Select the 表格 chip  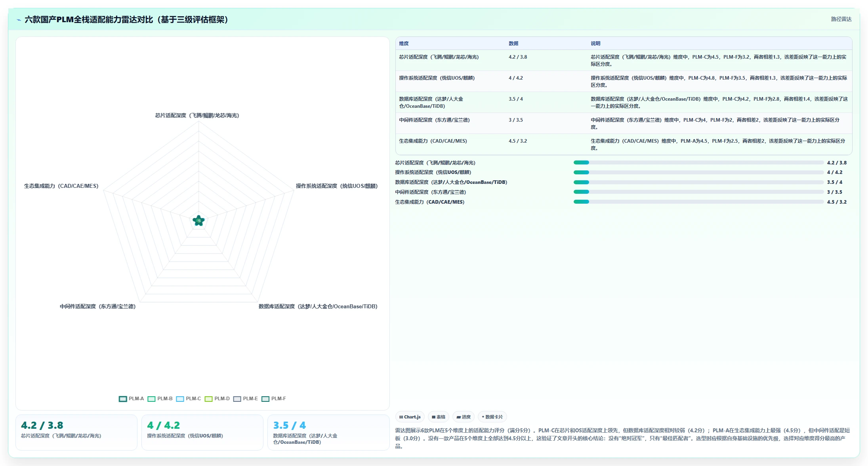439,417
